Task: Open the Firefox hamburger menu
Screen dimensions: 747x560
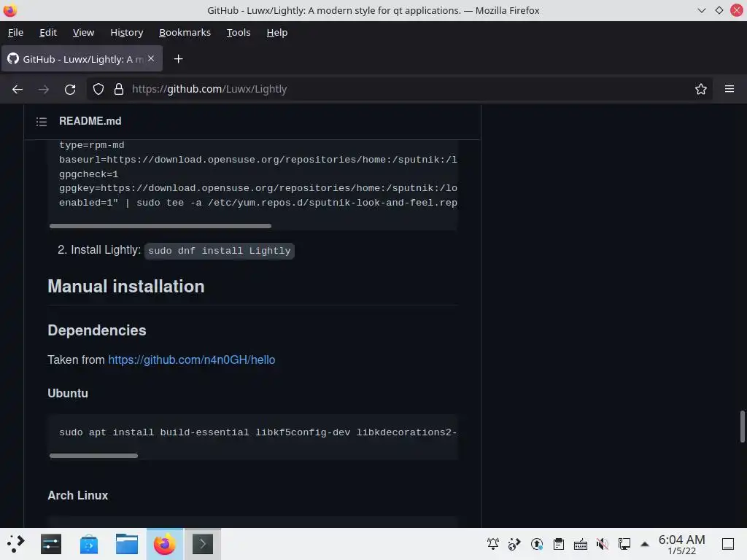Action: 729,89
